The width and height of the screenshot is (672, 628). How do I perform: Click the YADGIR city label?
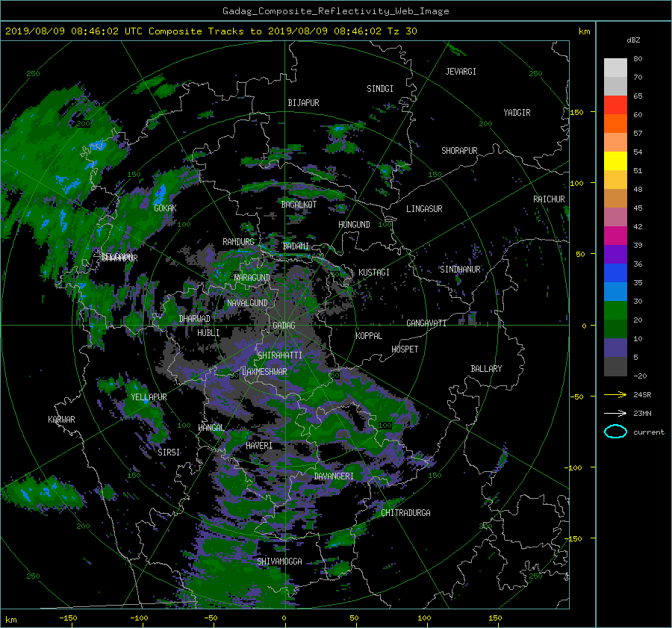tap(517, 113)
